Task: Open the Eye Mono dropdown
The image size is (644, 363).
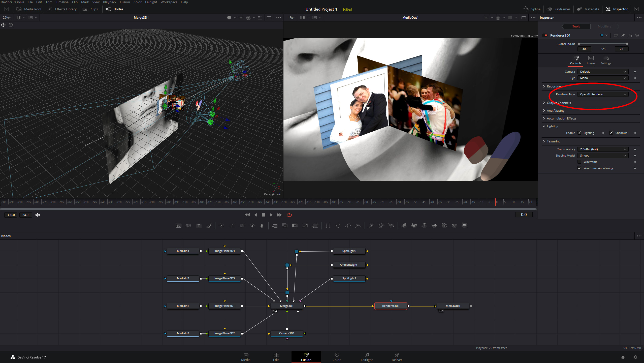Action: pos(603,78)
